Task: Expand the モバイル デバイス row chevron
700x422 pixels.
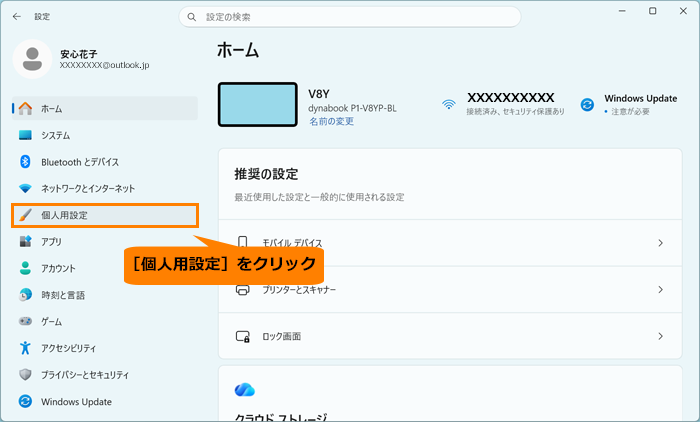Action: point(660,243)
